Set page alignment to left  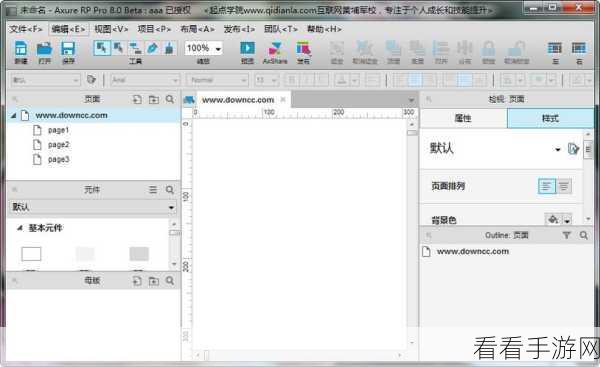click(x=546, y=186)
